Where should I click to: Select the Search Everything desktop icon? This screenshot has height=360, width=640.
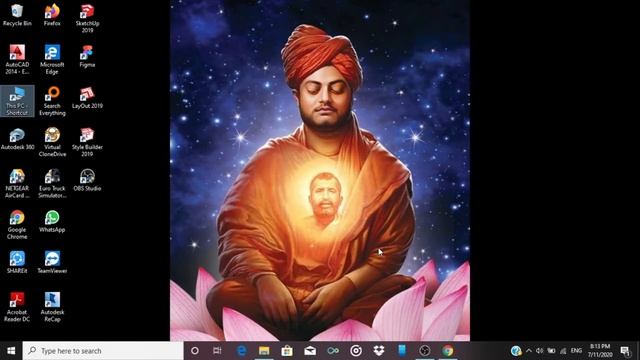(52, 101)
